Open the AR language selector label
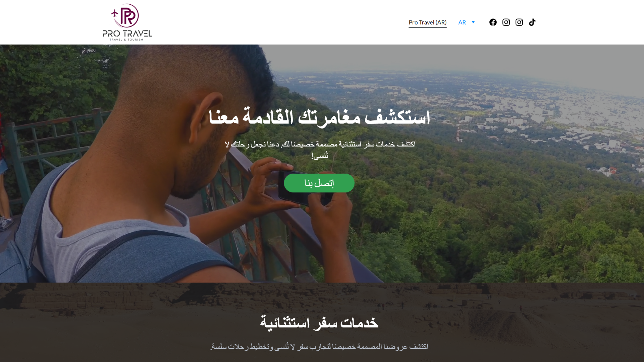This screenshot has height=362, width=644. [462, 22]
